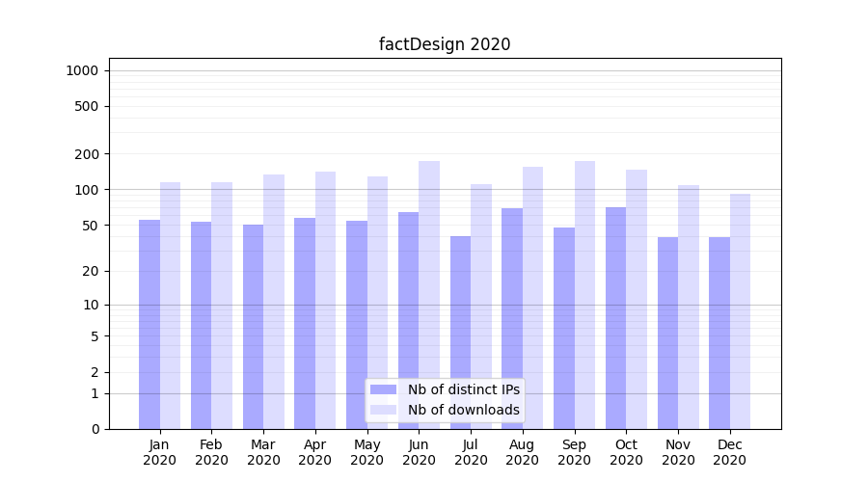Select the 0 y-axis tick label
The height and width of the screenshot is (482, 868).
click(x=95, y=429)
